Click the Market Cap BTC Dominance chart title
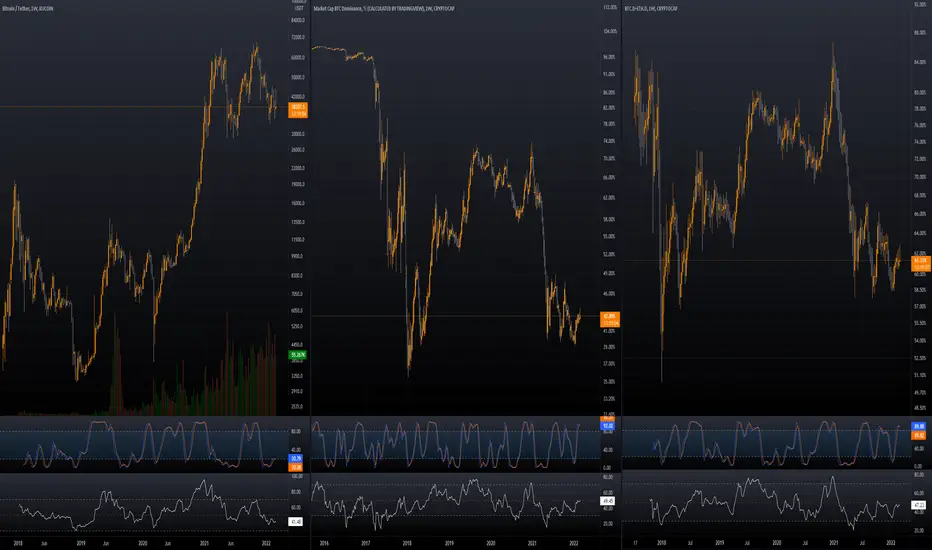 383,8
